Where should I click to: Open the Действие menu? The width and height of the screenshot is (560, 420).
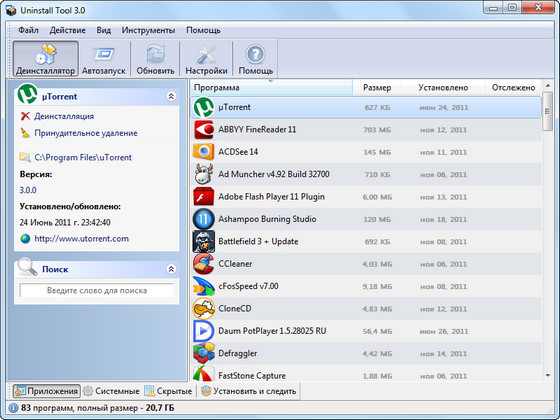(x=68, y=30)
